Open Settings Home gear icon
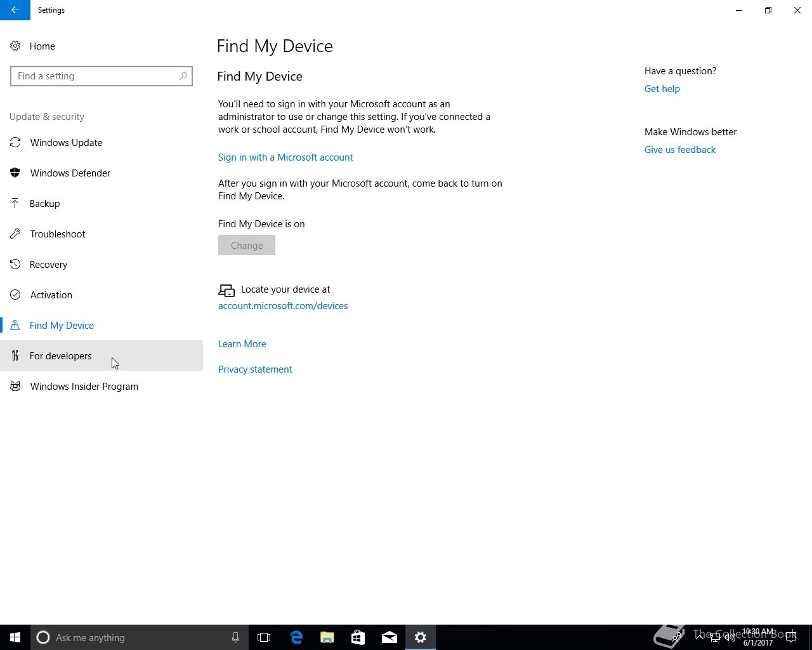This screenshot has width=812, height=650. pos(15,46)
